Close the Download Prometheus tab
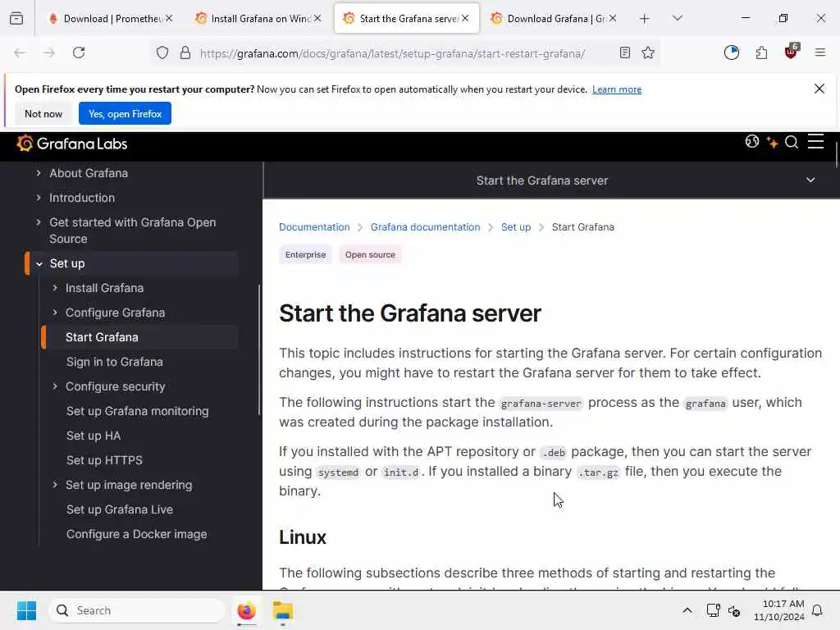 click(169, 18)
